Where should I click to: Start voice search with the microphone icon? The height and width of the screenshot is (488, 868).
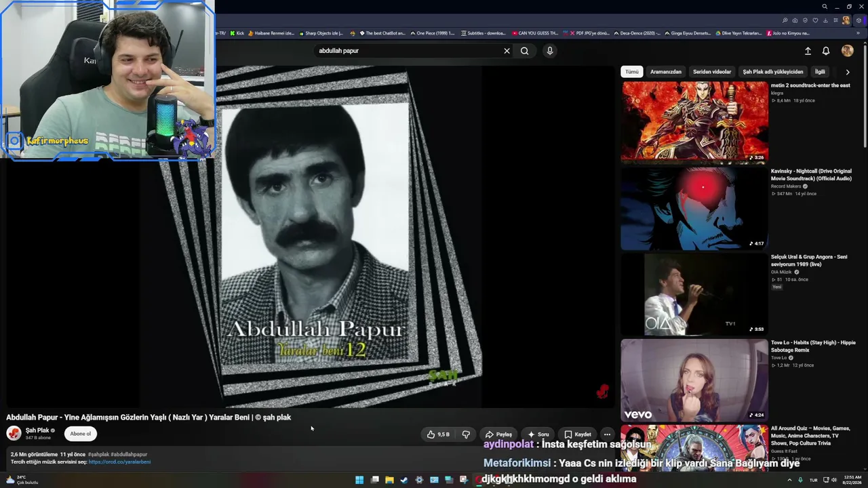pyautogui.click(x=550, y=51)
